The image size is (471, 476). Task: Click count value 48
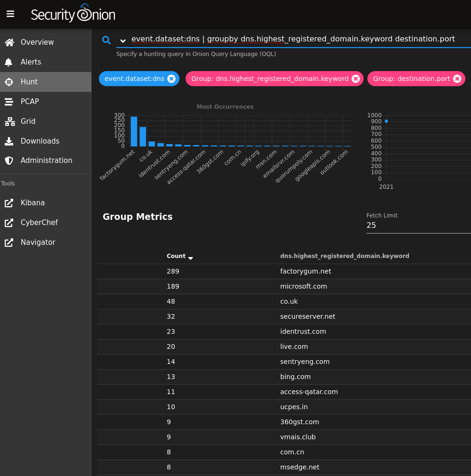(x=171, y=301)
